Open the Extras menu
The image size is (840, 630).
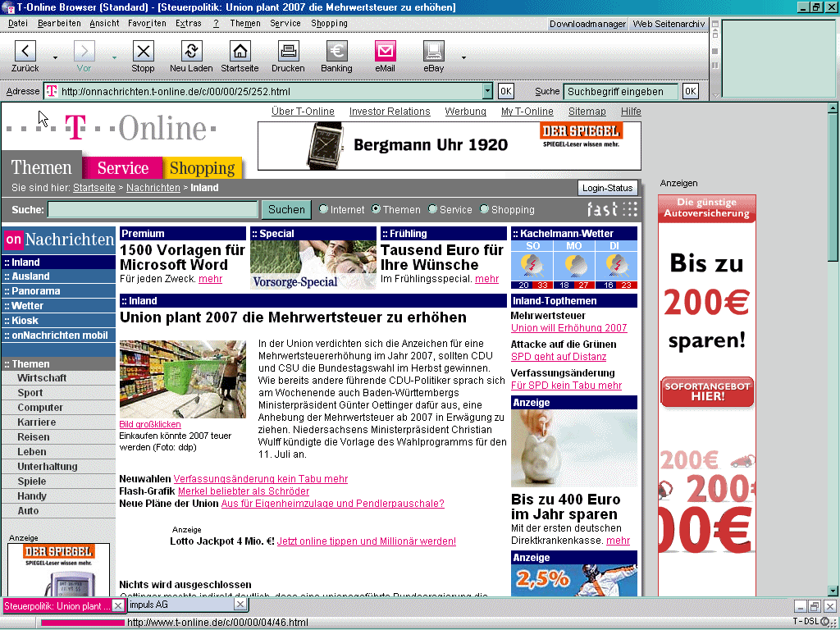(x=189, y=23)
